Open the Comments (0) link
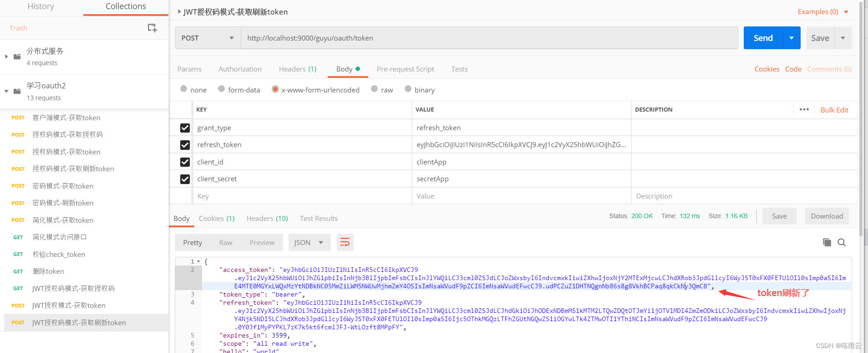Image resolution: width=868 pixels, height=353 pixels. (829, 69)
